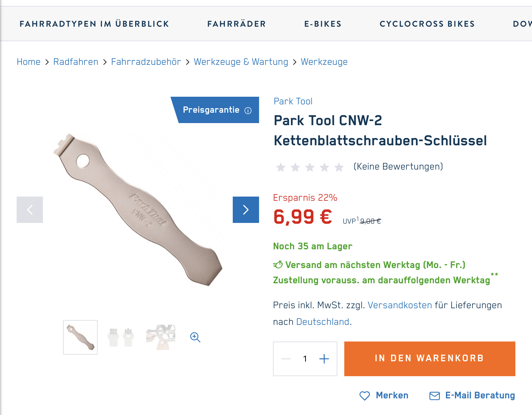
Task: Open E-Bikes navigation menu
Action: [323, 24]
